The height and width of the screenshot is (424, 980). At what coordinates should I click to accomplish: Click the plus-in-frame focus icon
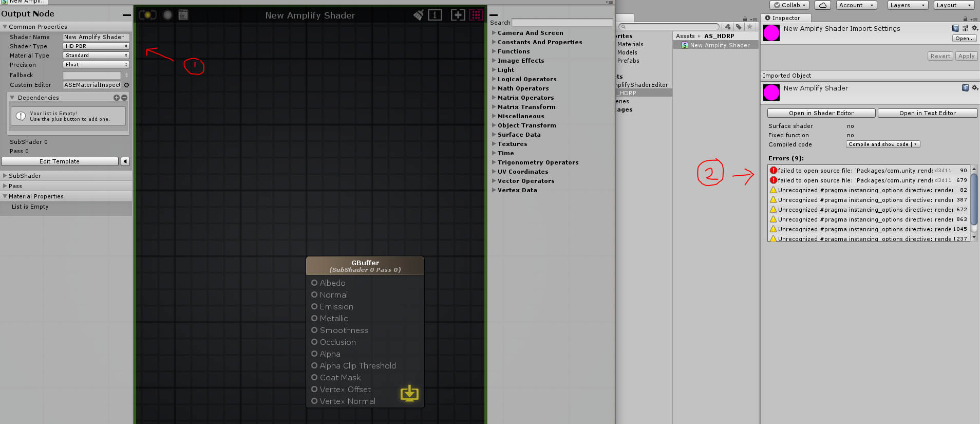tap(458, 15)
